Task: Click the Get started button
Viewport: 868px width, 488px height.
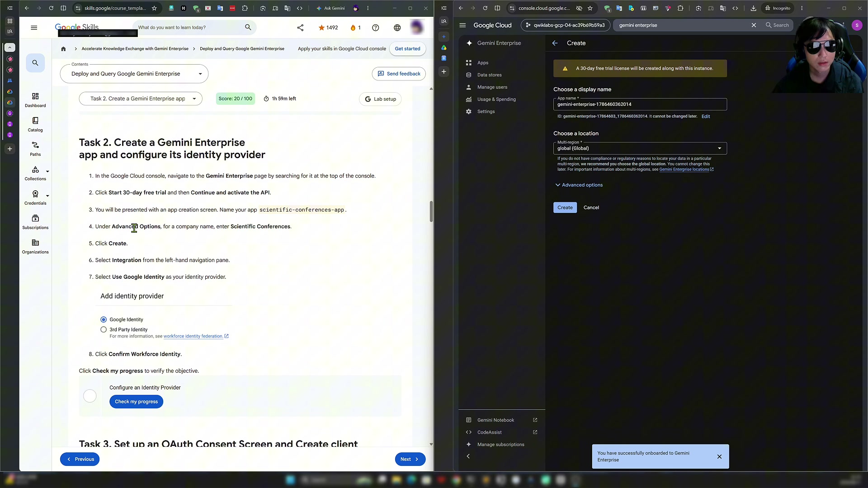Action: [x=407, y=49]
